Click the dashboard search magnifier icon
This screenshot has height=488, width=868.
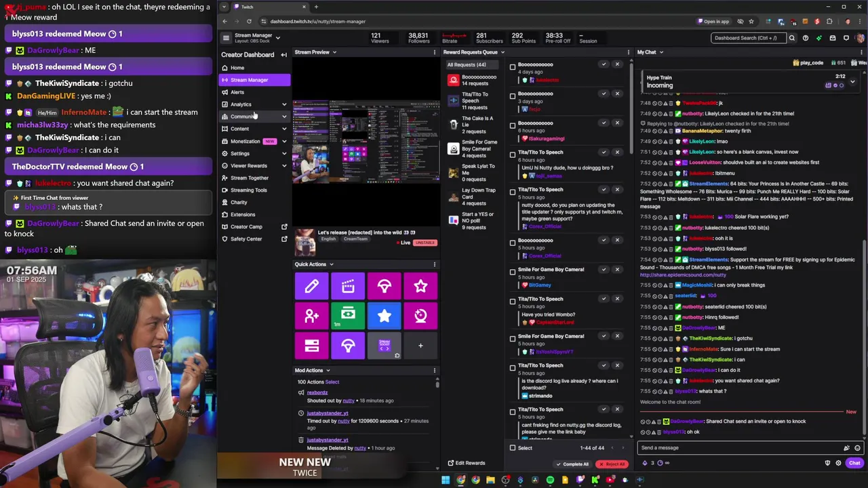click(791, 38)
